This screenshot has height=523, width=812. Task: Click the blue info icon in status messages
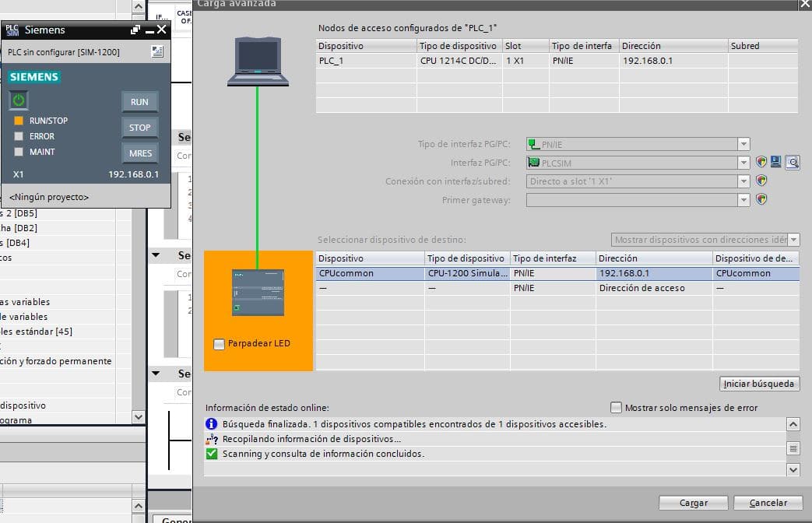[211, 423]
